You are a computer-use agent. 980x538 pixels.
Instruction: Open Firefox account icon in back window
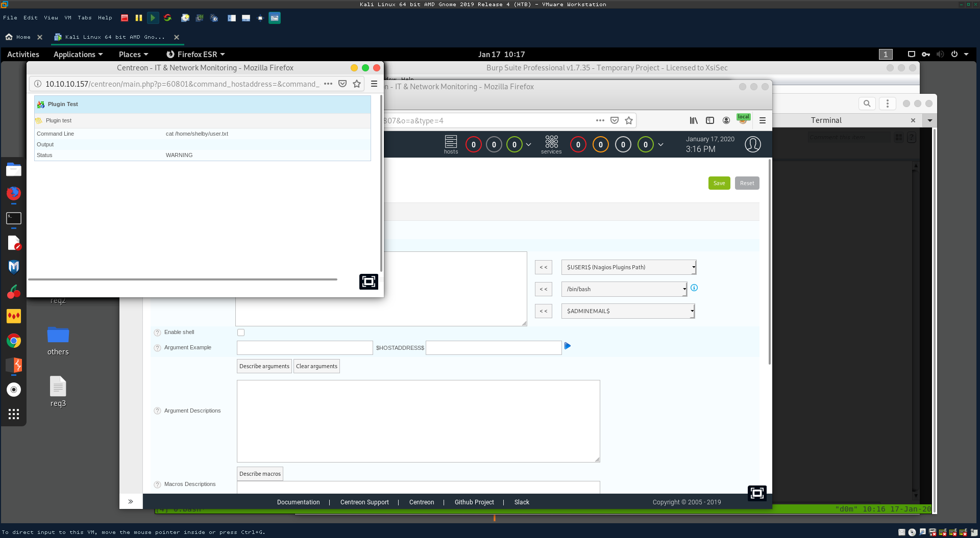pyautogui.click(x=726, y=120)
